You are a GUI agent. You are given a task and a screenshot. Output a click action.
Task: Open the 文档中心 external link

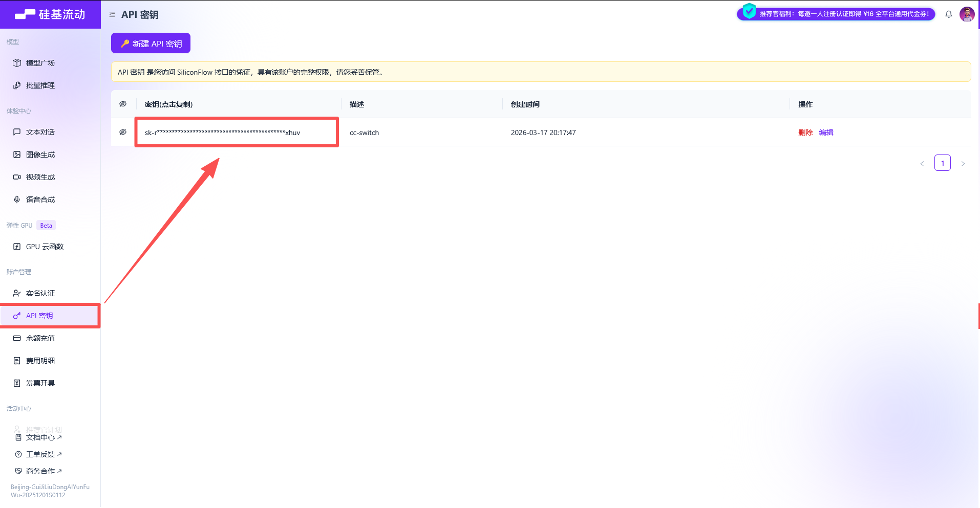pyautogui.click(x=44, y=437)
